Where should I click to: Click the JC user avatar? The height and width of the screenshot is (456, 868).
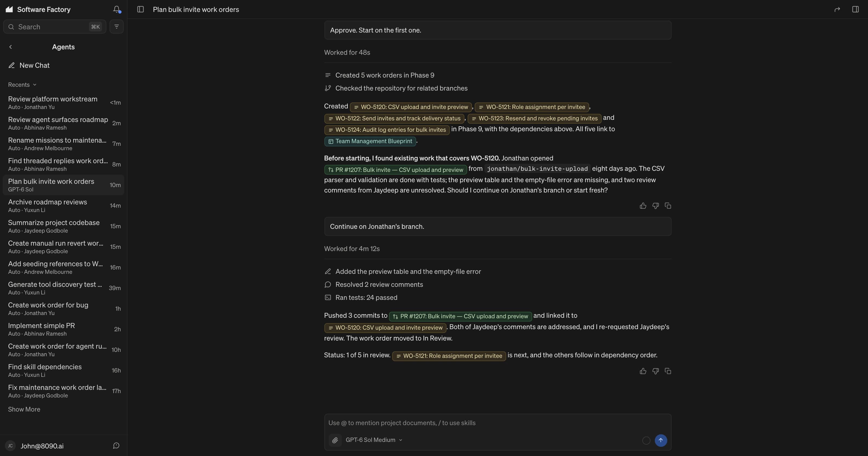pos(11,446)
